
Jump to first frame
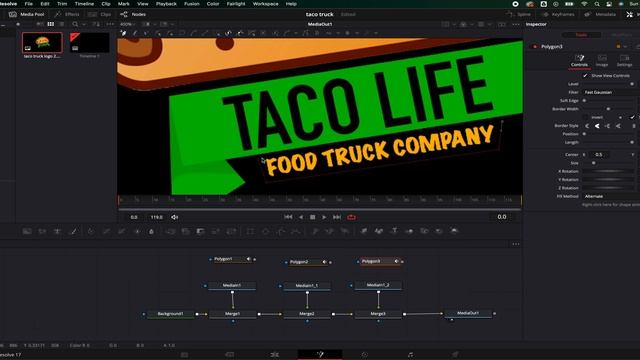point(288,217)
